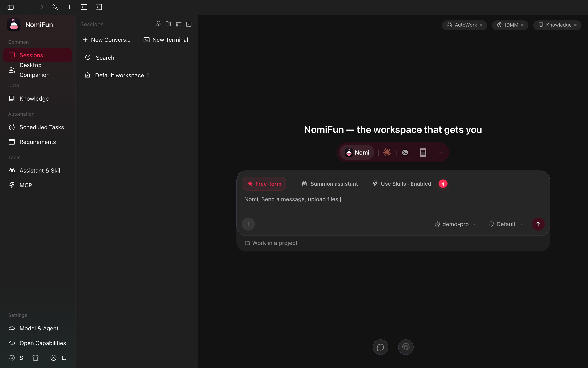Go forward with the right arrow
This screenshot has height=368, width=588.
coord(40,7)
